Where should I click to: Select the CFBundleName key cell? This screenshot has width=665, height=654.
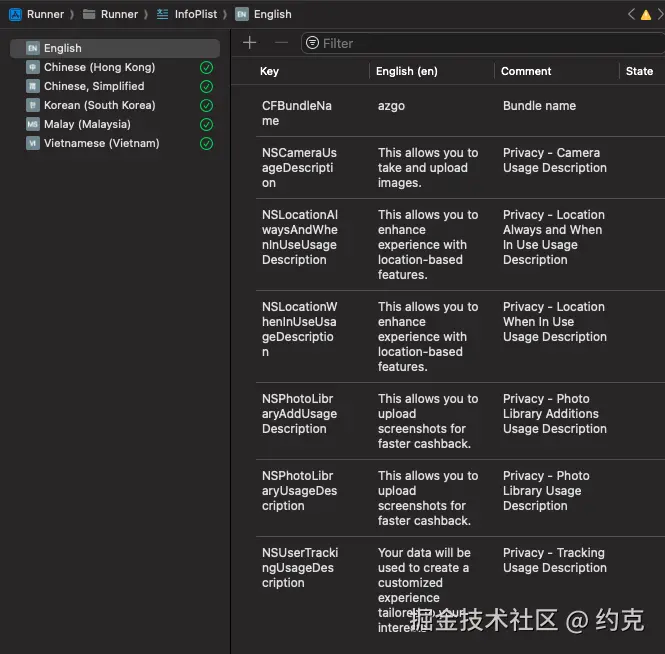coord(296,113)
